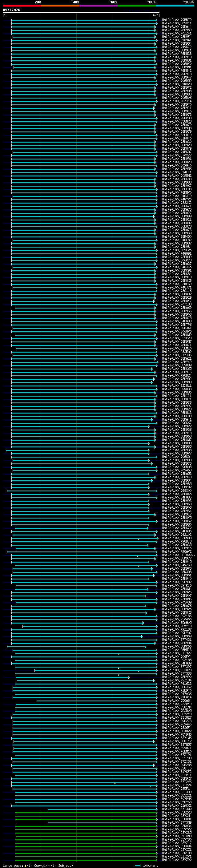Select the UniRef100_Q06QY0 label
The height and width of the screenshot is (868, 197).
177,64
